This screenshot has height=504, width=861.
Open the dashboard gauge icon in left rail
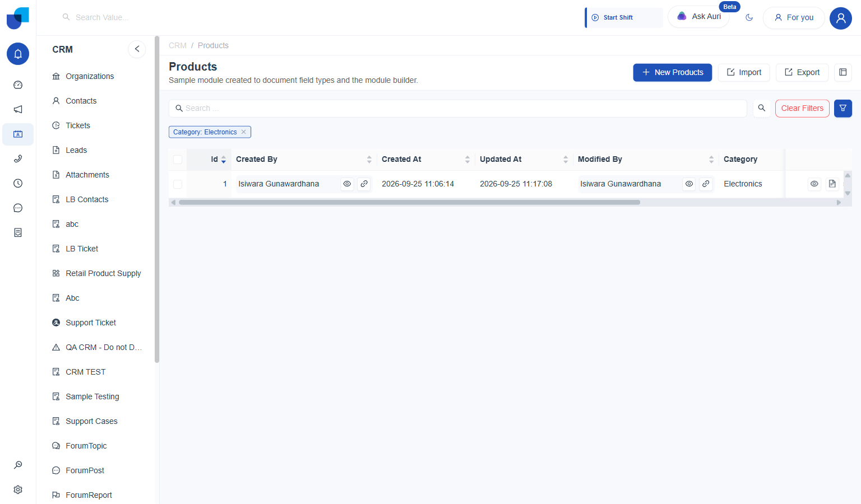18,85
